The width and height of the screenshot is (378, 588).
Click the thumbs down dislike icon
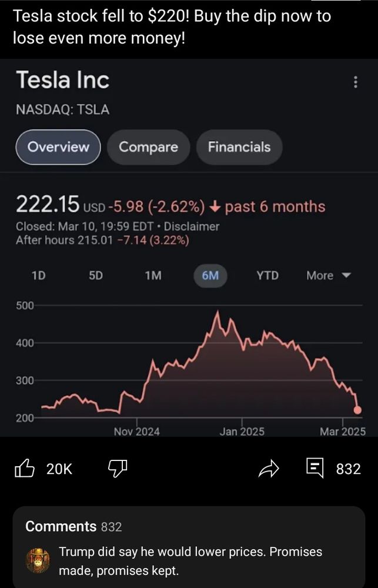click(x=117, y=469)
